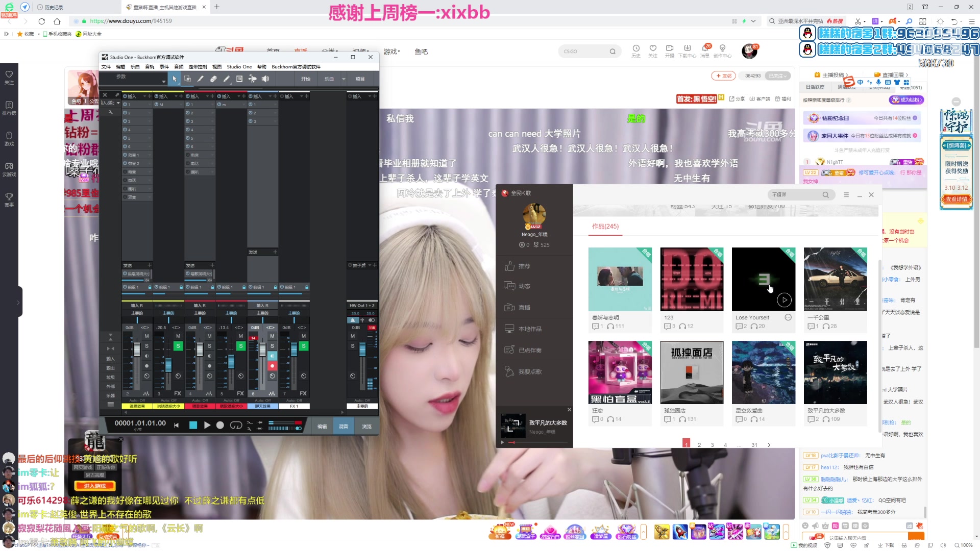The height and width of the screenshot is (551, 980).
Task: Open insert menu arrow on first channel 插入
Action: 144,96
